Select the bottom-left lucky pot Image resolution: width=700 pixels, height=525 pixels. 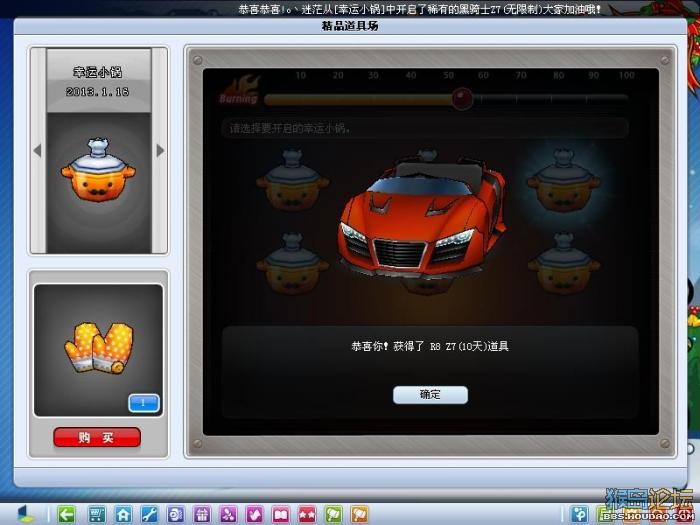coord(292,263)
